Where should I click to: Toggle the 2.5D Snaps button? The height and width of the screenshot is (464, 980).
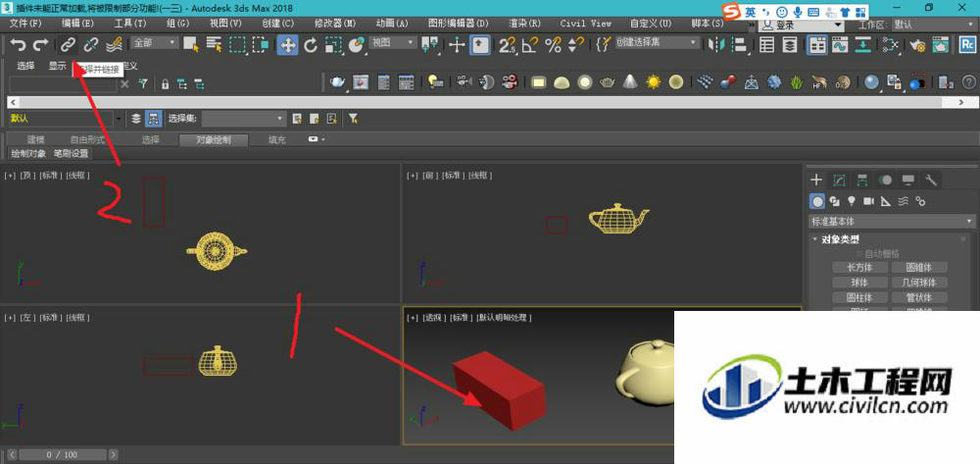tap(507, 44)
